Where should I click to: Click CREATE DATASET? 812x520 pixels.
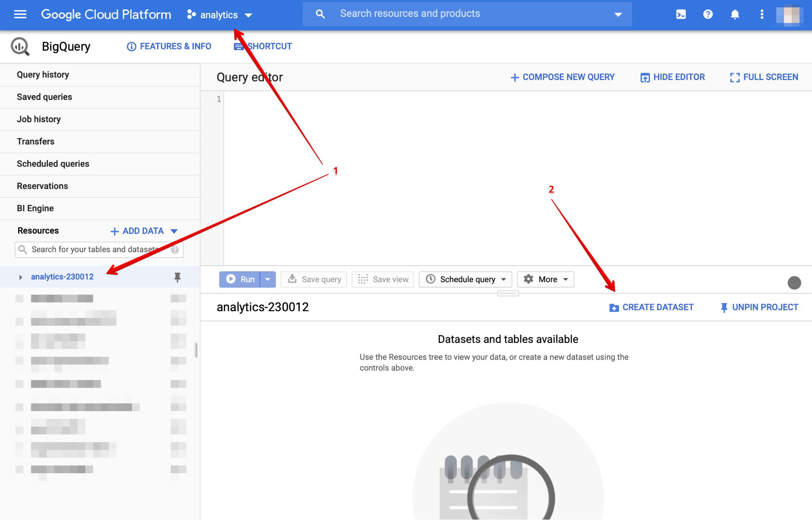click(x=652, y=308)
